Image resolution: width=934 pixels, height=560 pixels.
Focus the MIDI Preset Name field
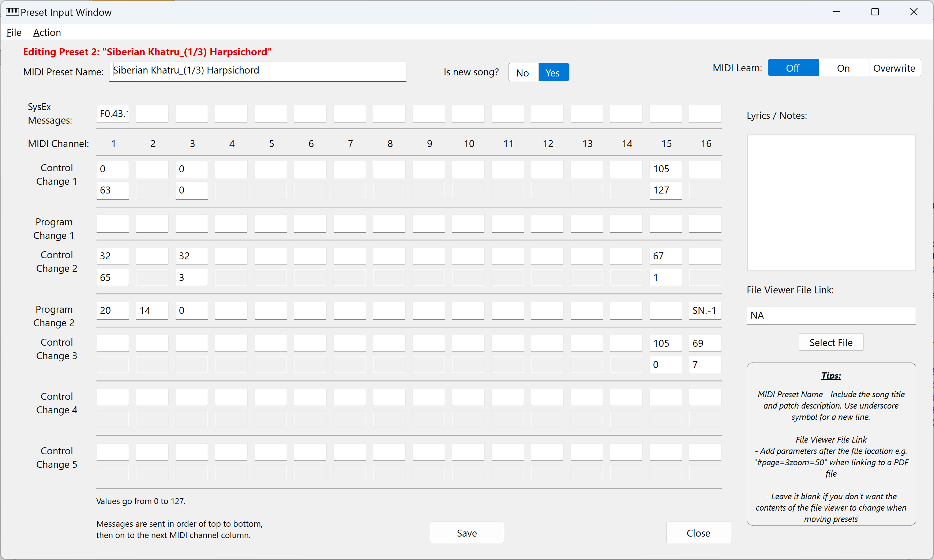point(257,71)
